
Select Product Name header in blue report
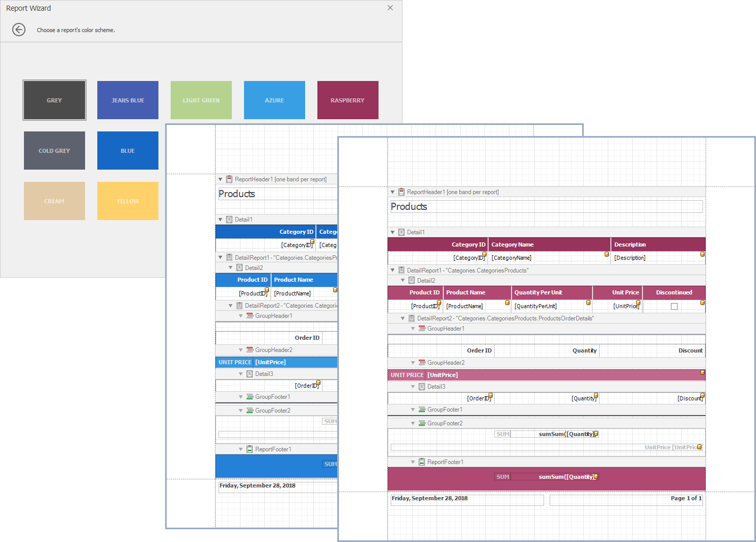[304, 280]
